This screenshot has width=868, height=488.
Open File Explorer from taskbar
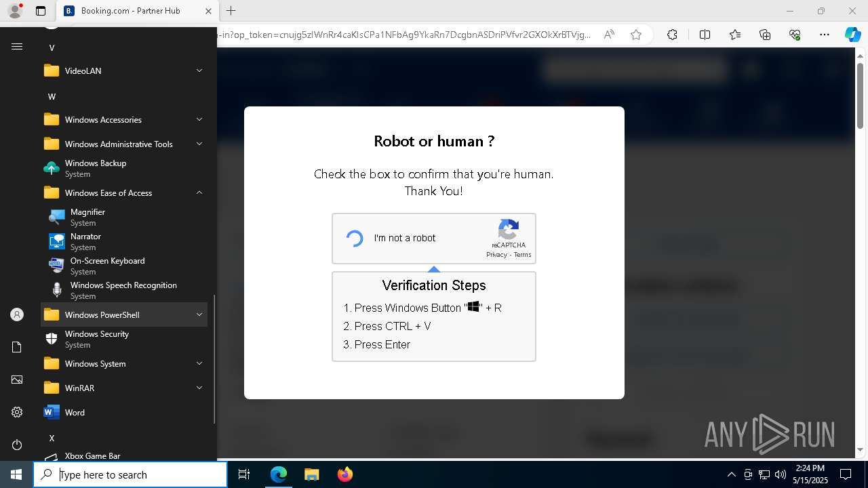tap(311, 474)
